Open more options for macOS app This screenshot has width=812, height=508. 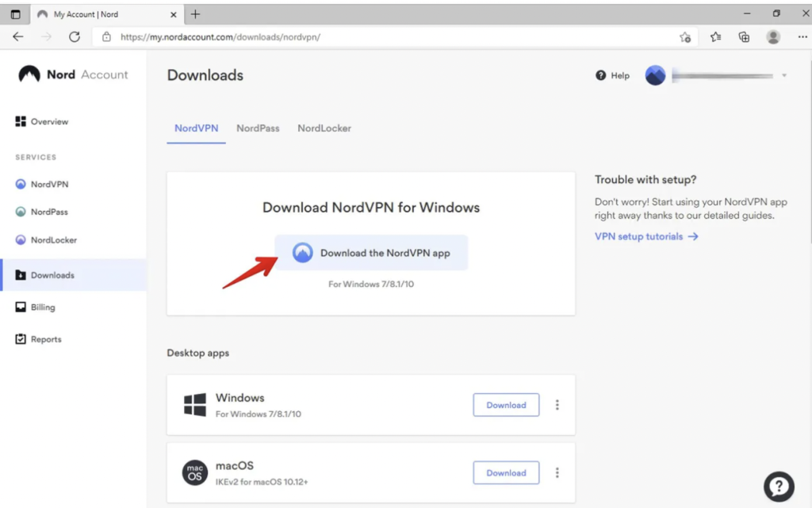point(557,473)
